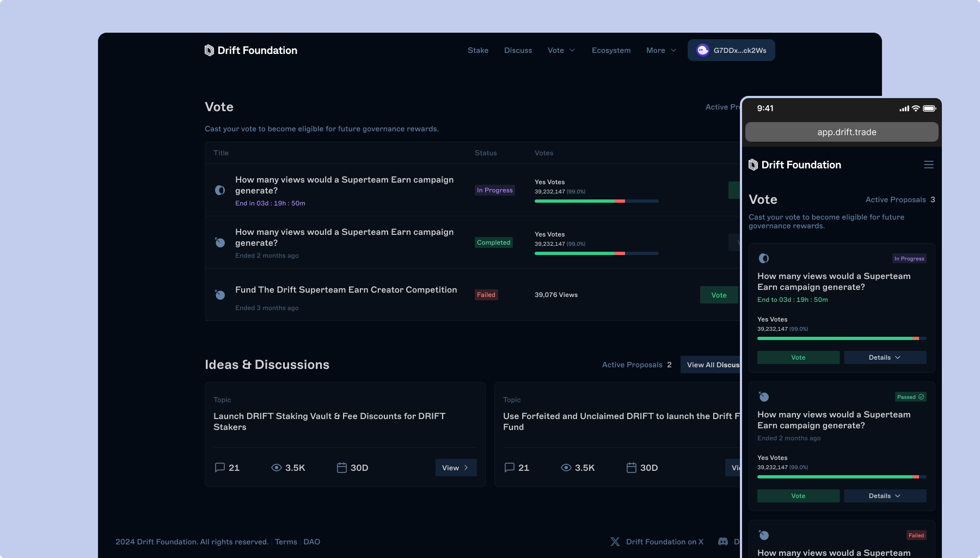This screenshot has height=558, width=980.
Task: Click the 'Ended 3 months ago' text
Action: [x=267, y=308]
